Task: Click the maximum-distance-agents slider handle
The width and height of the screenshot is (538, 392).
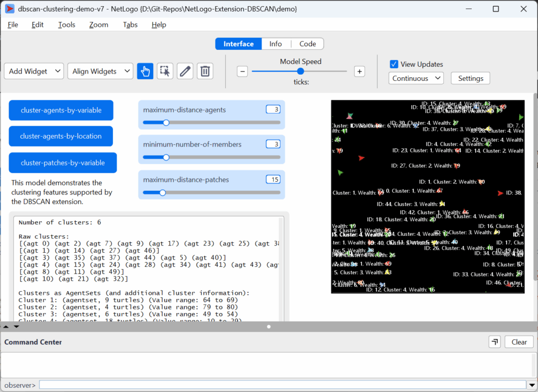Action: tap(166, 122)
